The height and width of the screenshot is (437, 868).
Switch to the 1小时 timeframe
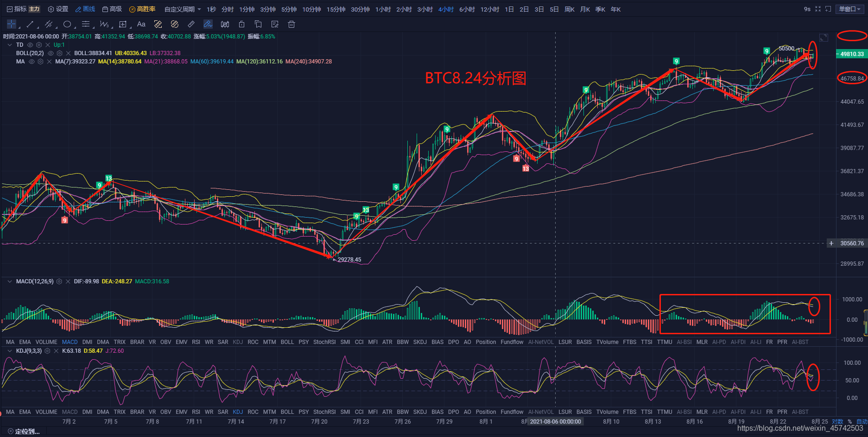(383, 9)
